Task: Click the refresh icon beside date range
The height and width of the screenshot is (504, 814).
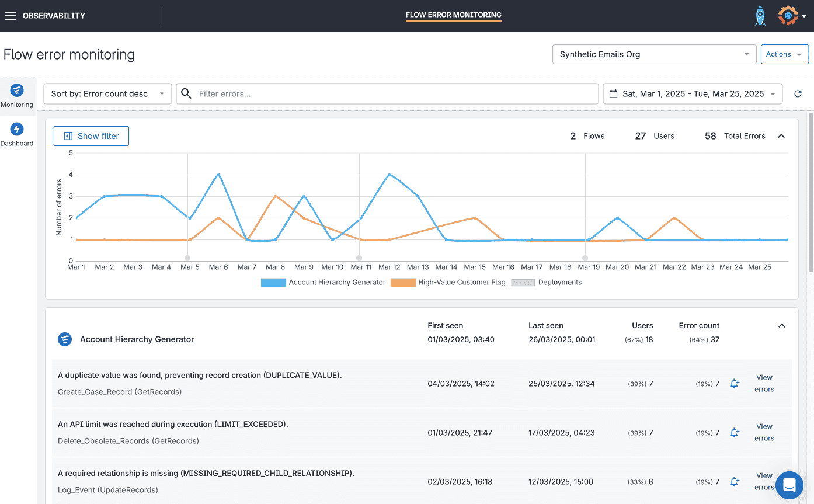Action: click(798, 93)
